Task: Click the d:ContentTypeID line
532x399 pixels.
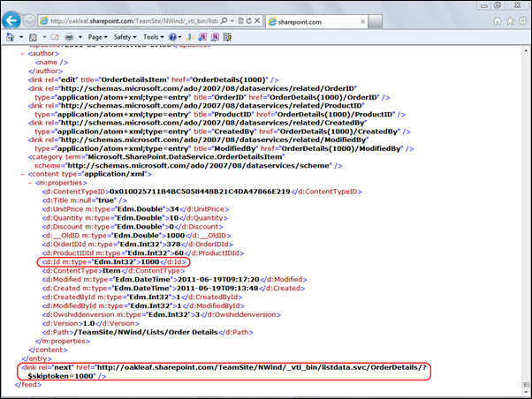Action: click(x=201, y=192)
